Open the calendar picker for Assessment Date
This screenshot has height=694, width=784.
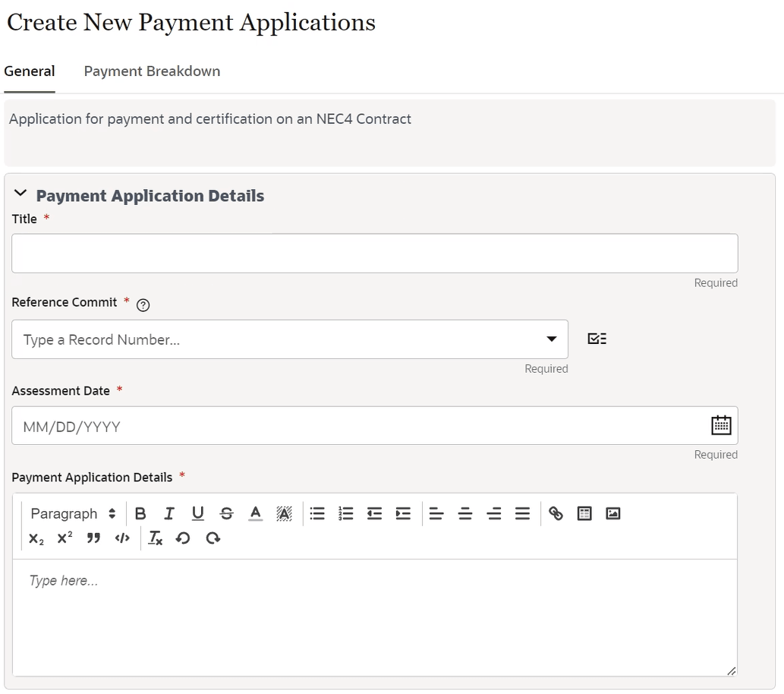[721, 424]
